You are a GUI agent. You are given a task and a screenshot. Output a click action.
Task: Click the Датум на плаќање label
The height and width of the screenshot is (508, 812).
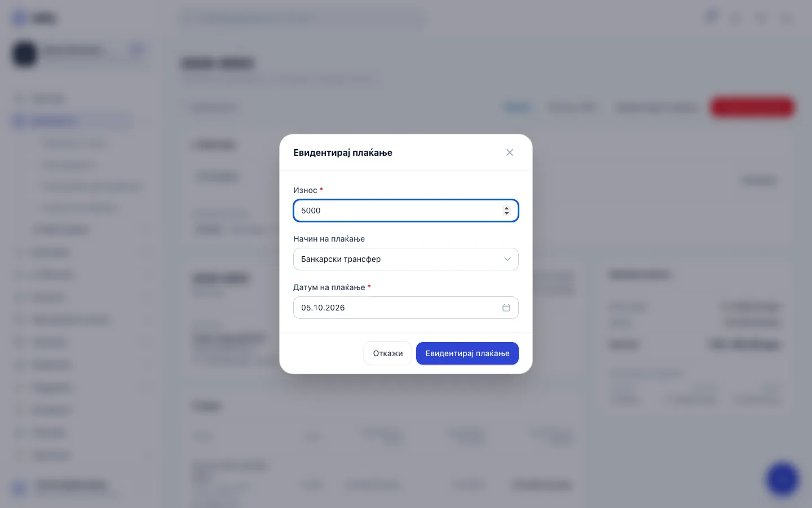[x=329, y=287]
